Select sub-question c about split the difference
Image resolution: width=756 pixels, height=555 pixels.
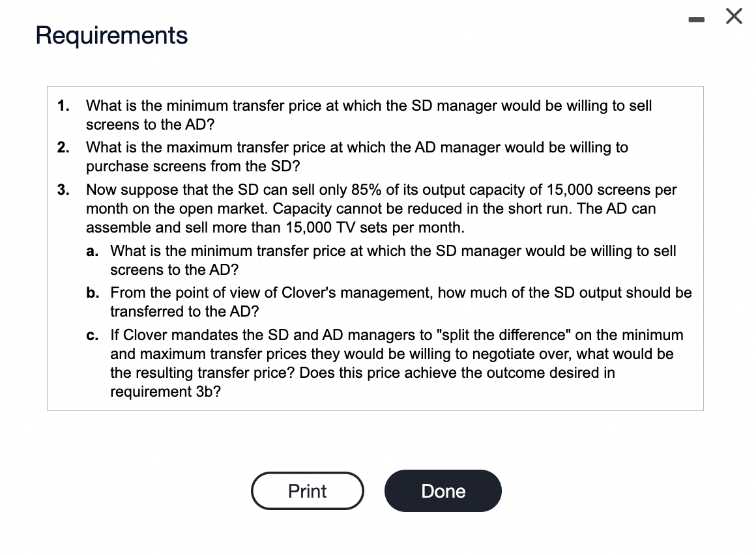(x=396, y=363)
